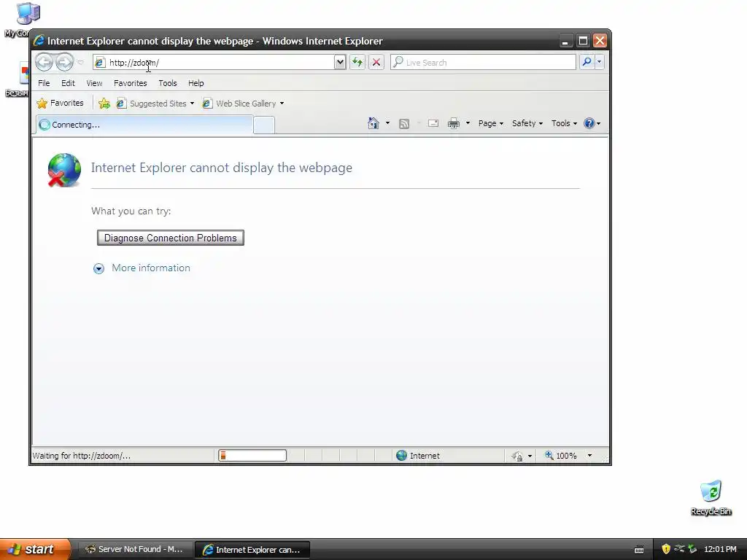Expand the zoom level dropdown arrow
Screen dimensions: 747x560
tap(589, 456)
